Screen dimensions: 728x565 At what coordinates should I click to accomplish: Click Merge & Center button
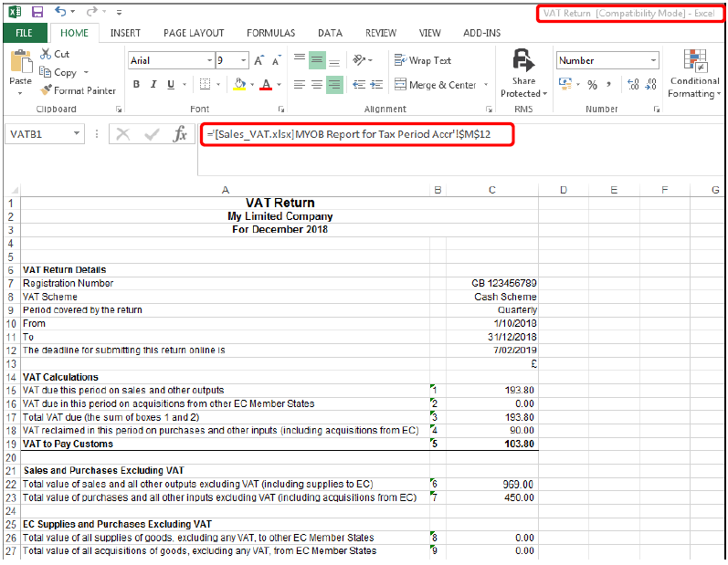pyautogui.click(x=435, y=84)
